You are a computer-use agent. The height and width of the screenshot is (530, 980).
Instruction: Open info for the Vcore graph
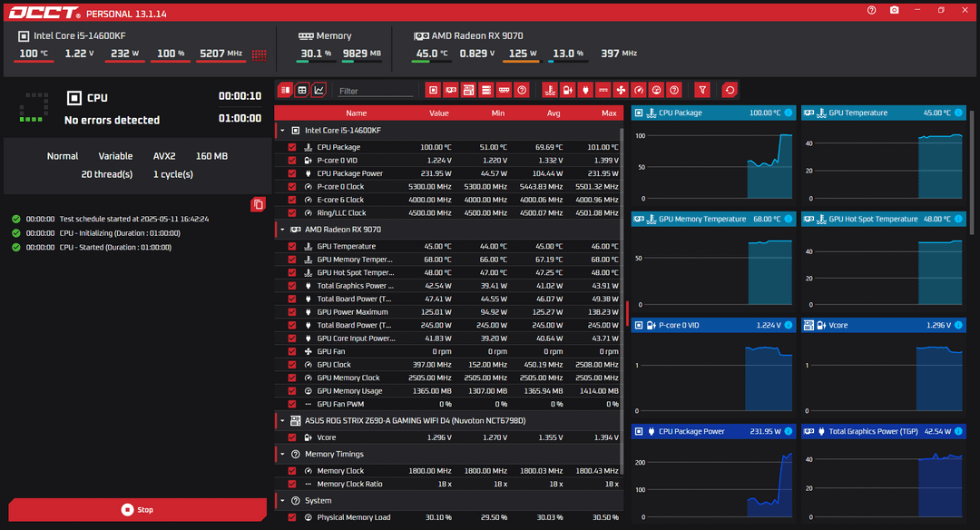[958, 325]
